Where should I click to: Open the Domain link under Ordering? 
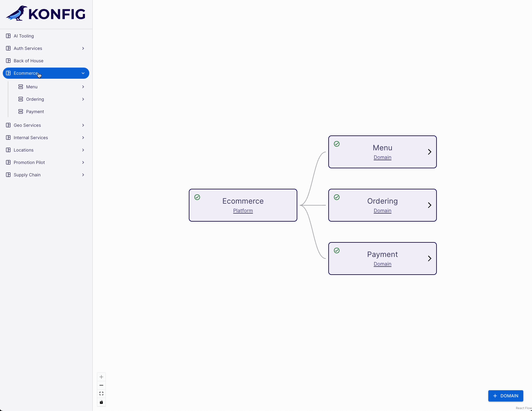coord(382,211)
